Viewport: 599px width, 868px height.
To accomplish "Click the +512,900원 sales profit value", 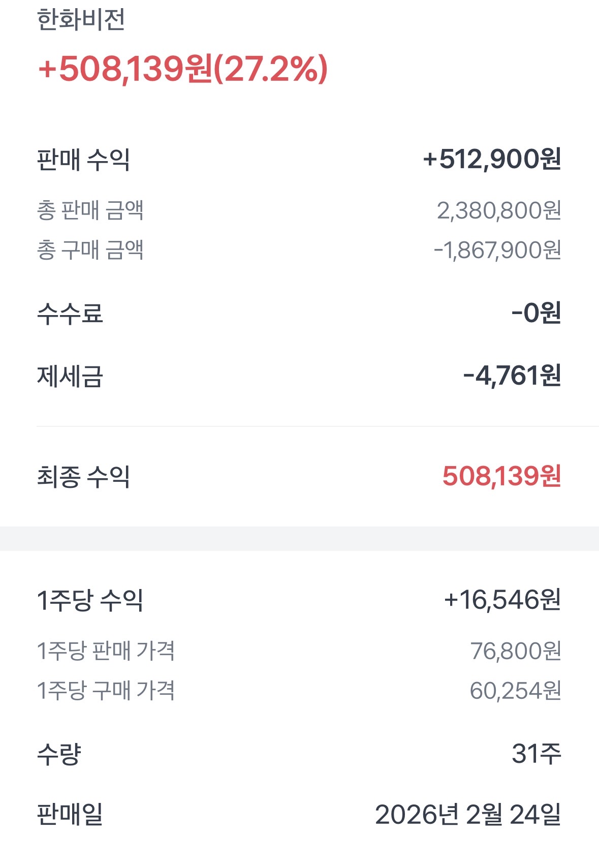I will 492,159.
